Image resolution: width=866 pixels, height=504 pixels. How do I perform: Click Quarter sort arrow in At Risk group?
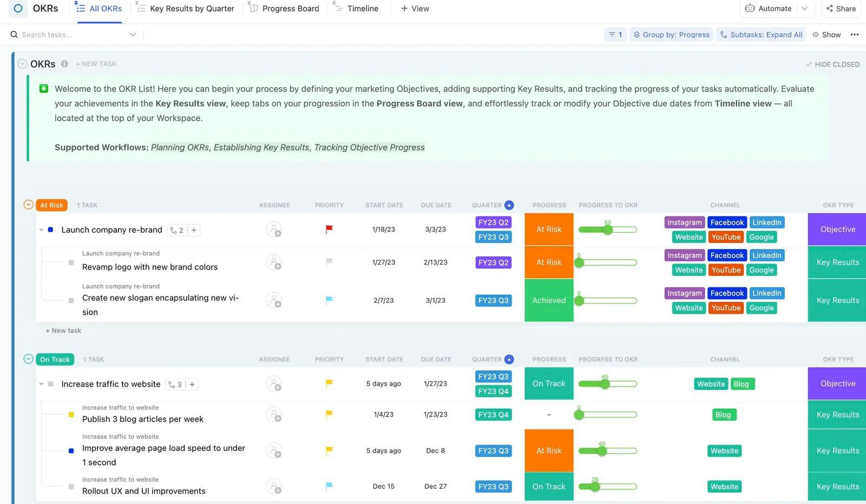point(509,205)
